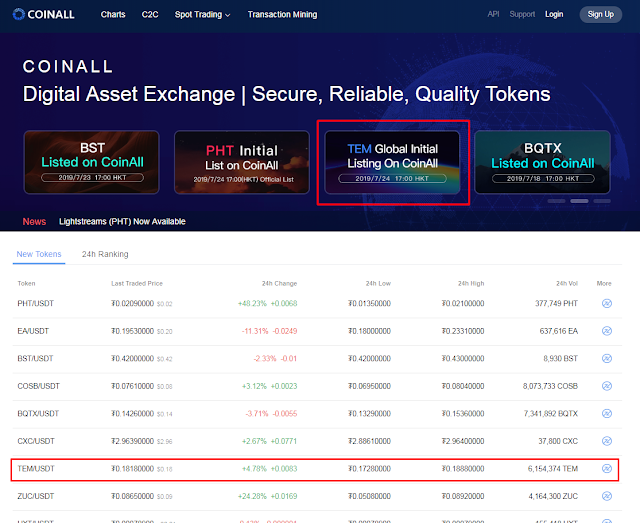Open the chart icon for PHT/USDT row
Image resolution: width=640 pixels, height=523 pixels.
pyautogui.click(x=607, y=303)
